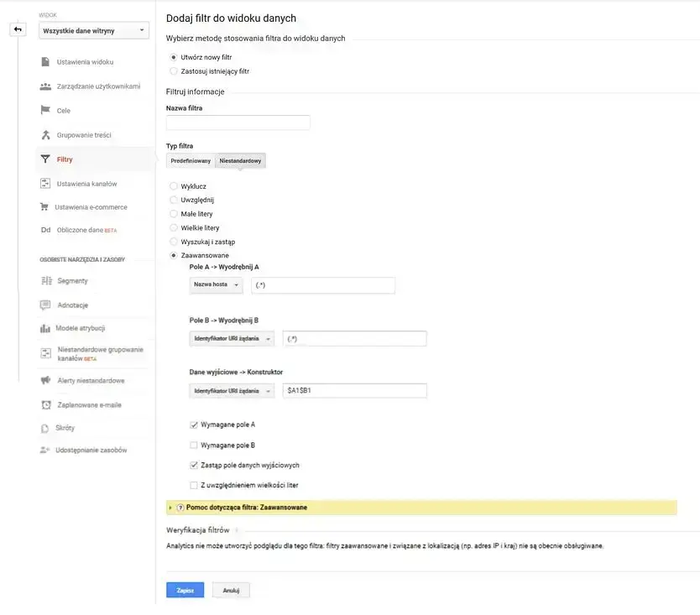Click the Anuluj button
The image size is (700, 615).
230,590
